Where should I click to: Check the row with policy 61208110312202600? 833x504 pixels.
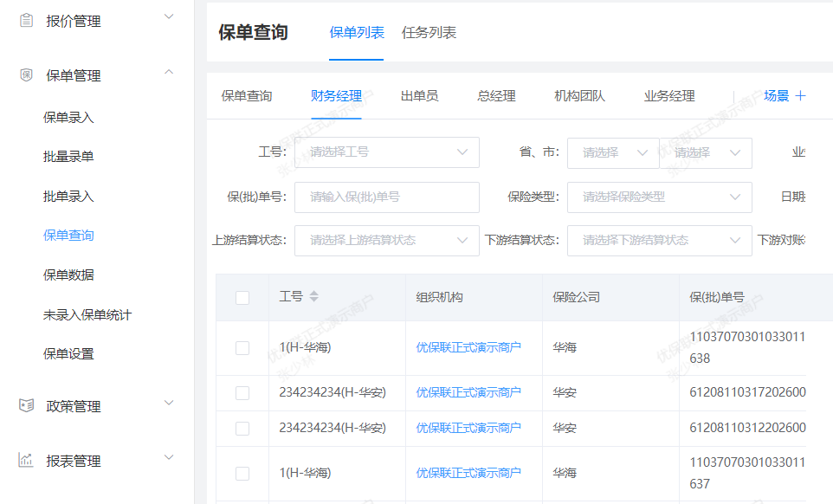pyautogui.click(x=242, y=428)
